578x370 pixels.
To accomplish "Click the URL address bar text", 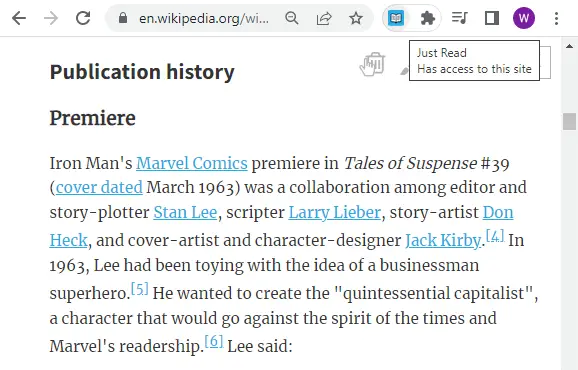I will coord(204,18).
